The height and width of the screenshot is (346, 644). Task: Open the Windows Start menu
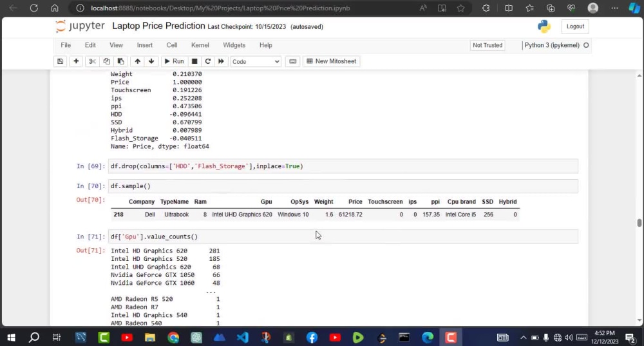click(11, 338)
